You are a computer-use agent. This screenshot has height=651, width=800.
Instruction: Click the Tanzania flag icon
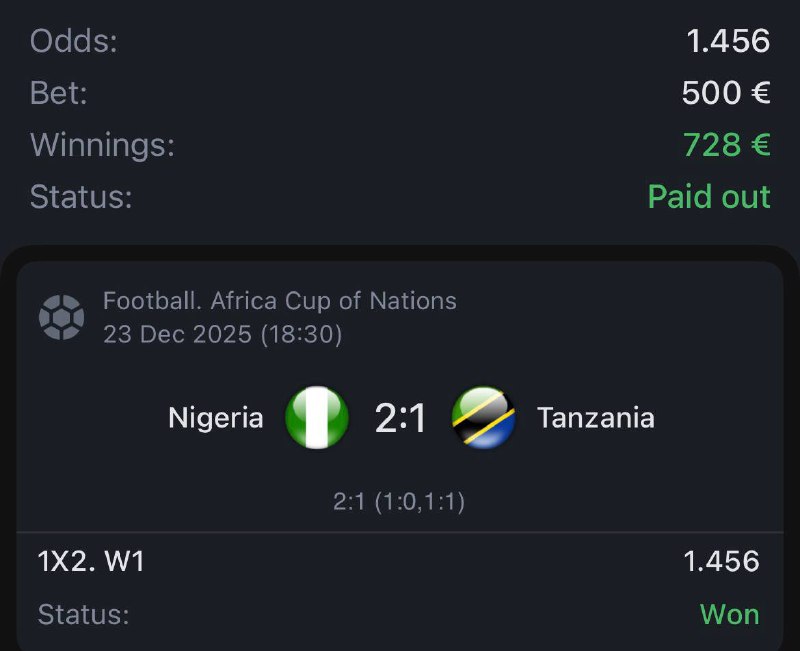click(483, 417)
